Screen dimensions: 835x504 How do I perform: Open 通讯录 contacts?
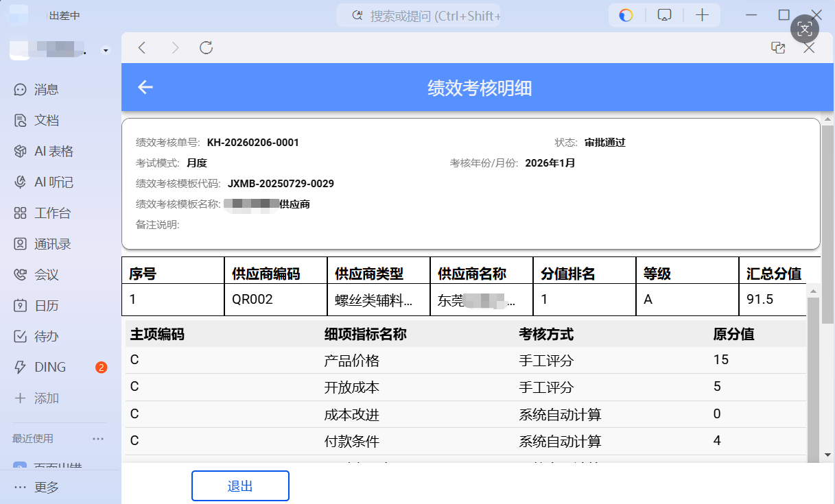pos(43,243)
